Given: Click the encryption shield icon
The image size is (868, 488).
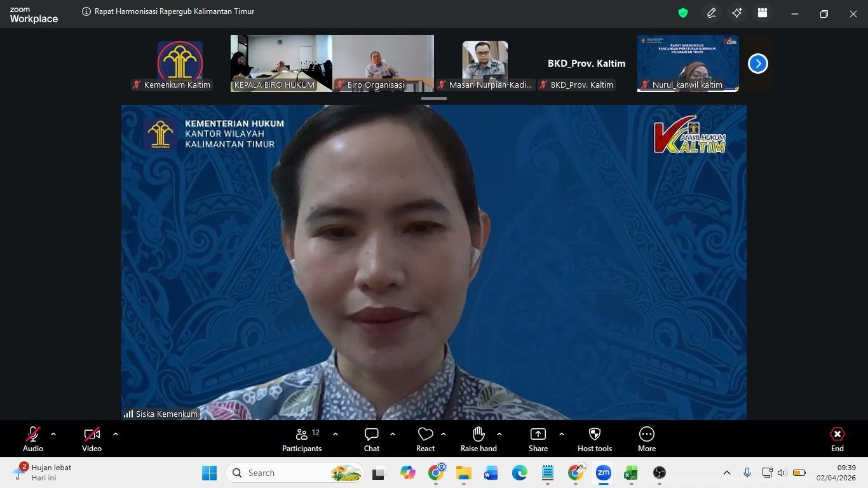Looking at the screenshot, I should (x=683, y=13).
